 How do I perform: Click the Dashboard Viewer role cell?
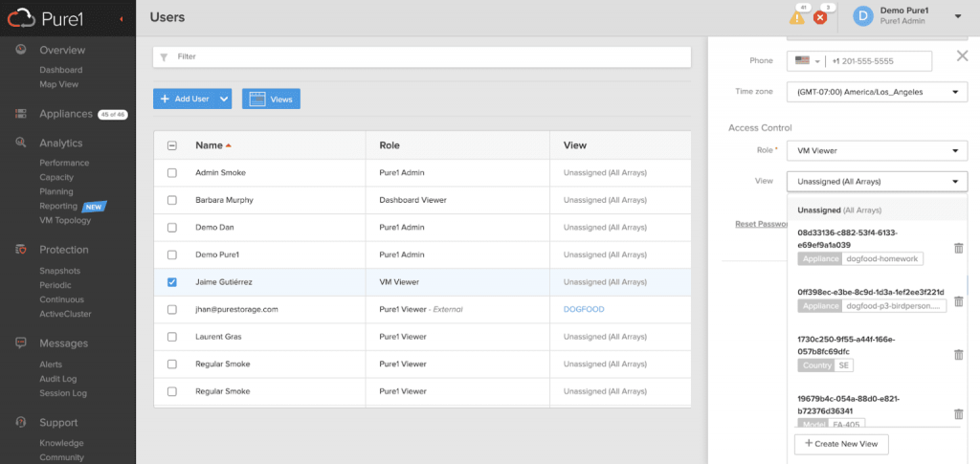coord(412,200)
